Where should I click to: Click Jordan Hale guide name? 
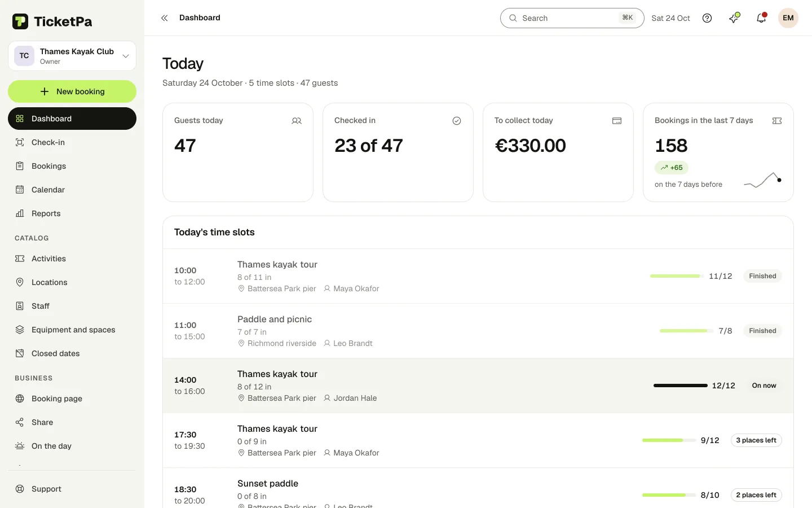(355, 398)
